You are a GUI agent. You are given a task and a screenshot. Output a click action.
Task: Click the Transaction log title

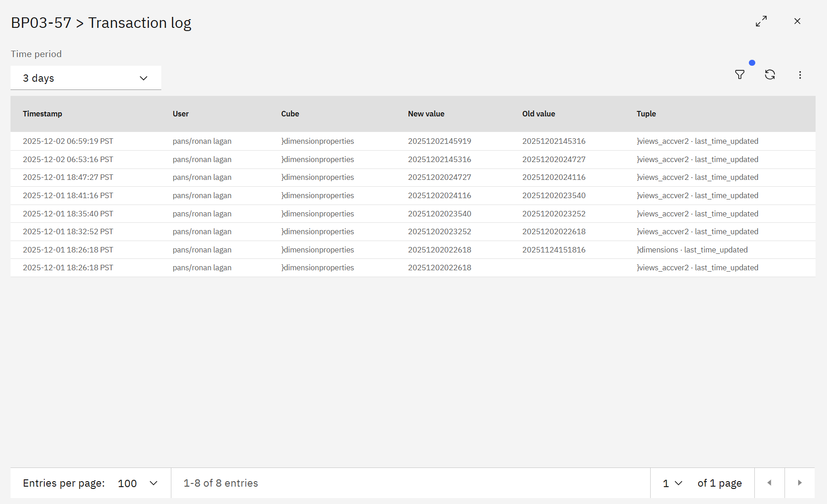[x=140, y=22]
